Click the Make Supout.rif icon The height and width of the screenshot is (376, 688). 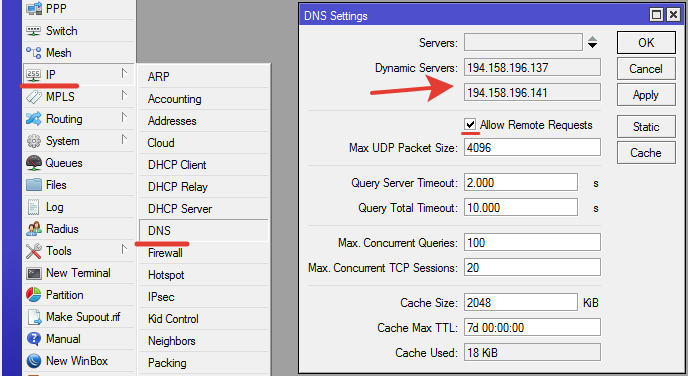[x=34, y=317]
